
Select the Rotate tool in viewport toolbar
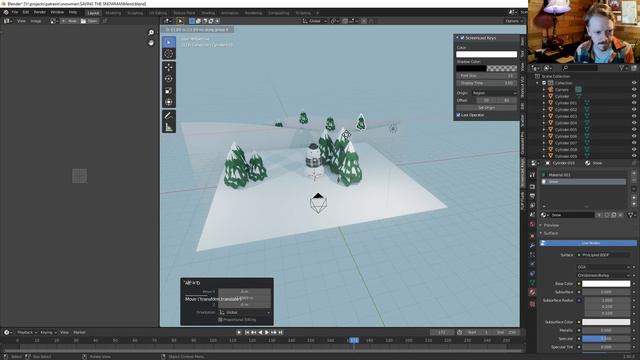click(x=169, y=79)
